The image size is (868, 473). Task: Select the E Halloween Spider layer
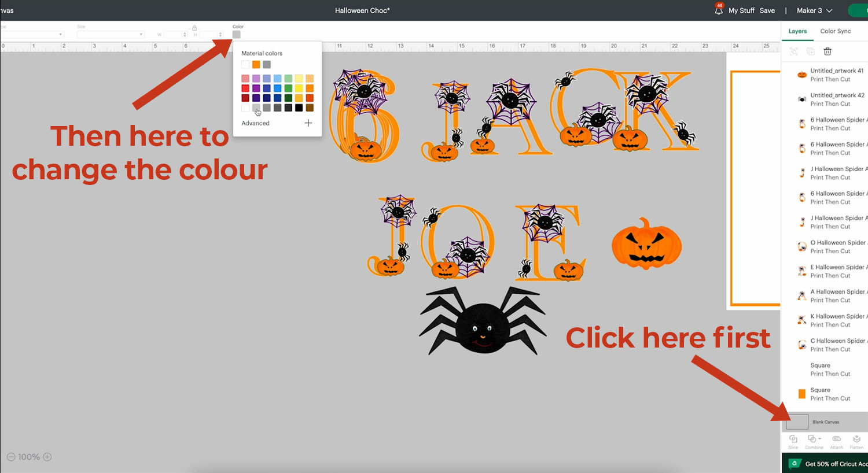[825, 271]
